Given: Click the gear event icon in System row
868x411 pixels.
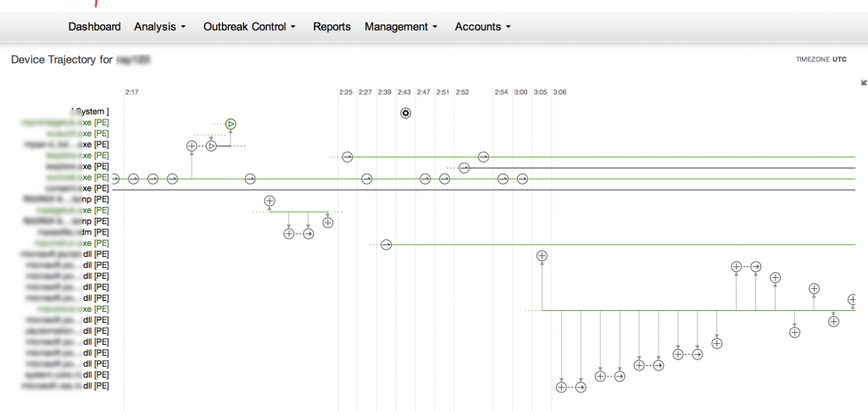Looking at the screenshot, I should point(406,113).
